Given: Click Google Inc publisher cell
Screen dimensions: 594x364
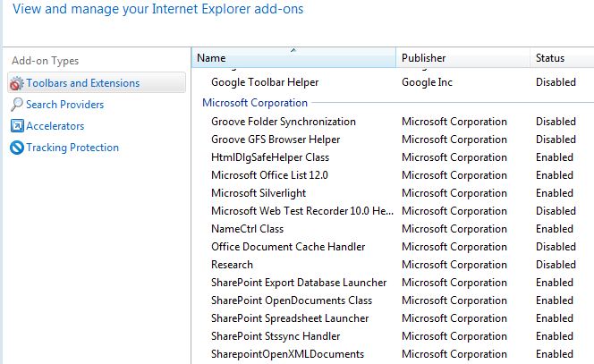Looking at the screenshot, I should 427,82.
